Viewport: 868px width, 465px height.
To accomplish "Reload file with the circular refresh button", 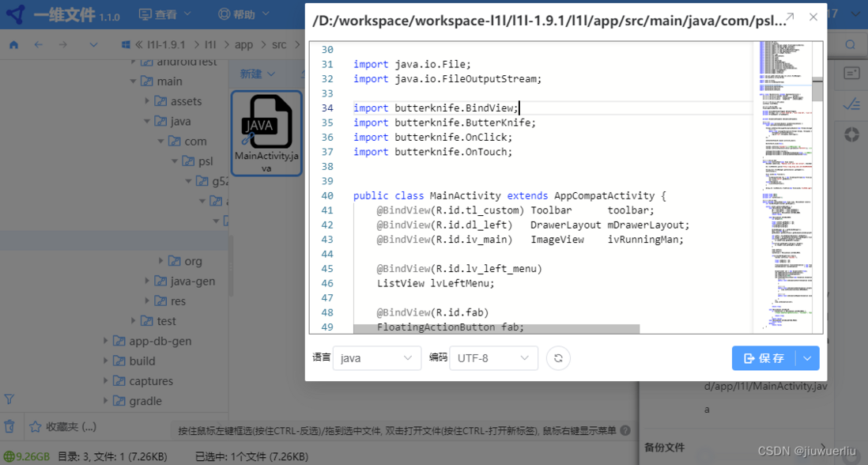I will 558,358.
